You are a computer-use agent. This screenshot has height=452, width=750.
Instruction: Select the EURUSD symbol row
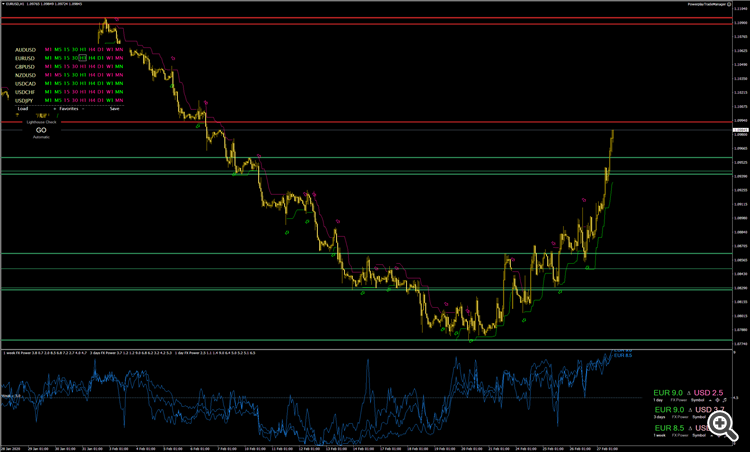pyautogui.click(x=25, y=58)
